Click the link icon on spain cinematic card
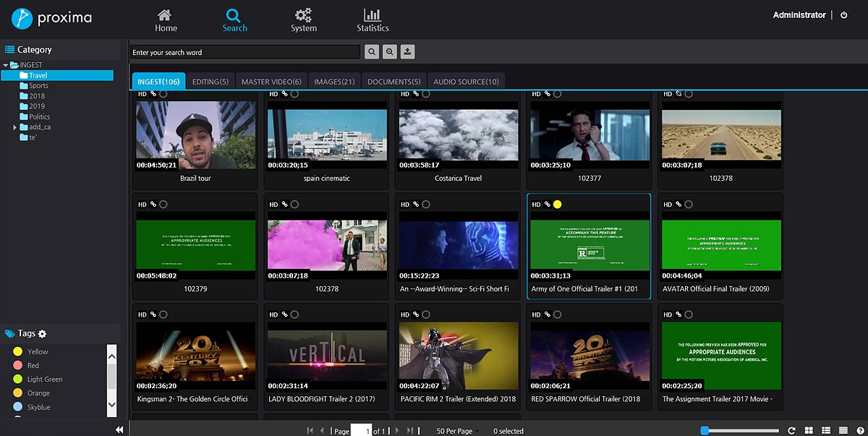Image resolution: width=868 pixels, height=436 pixels. click(x=285, y=94)
